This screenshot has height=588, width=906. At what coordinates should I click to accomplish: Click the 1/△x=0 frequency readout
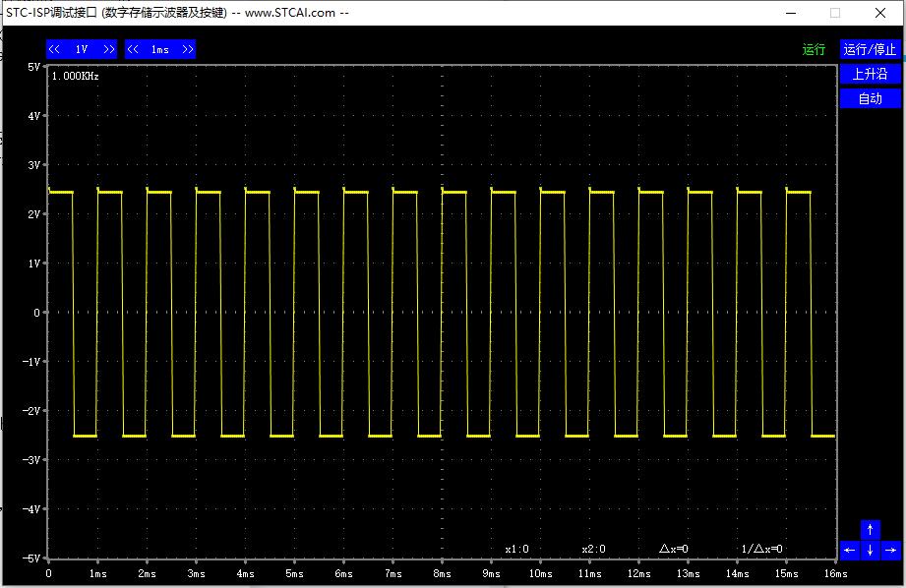click(x=761, y=549)
